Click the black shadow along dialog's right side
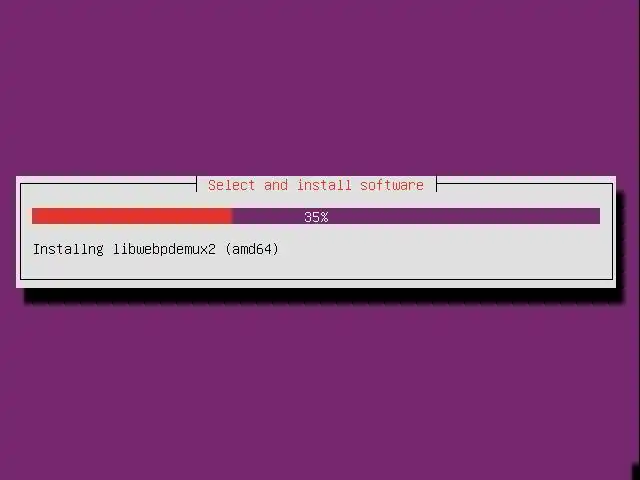Viewport: 640px width, 480px height. pos(620,241)
